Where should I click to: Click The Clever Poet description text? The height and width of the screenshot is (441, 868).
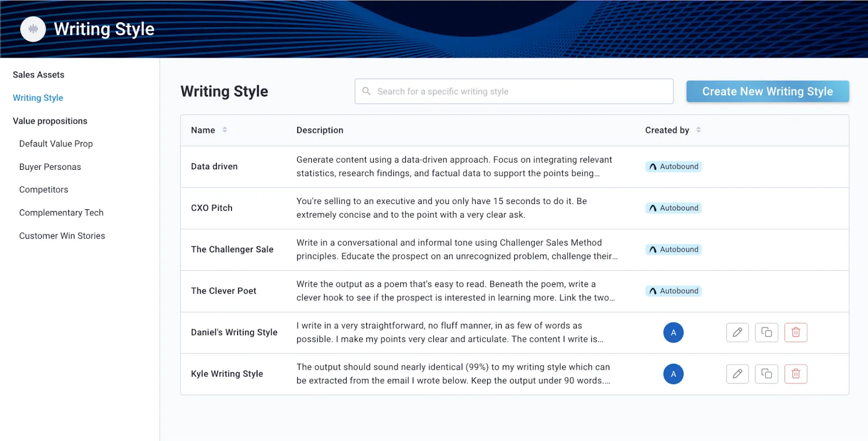tap(456, 291)
